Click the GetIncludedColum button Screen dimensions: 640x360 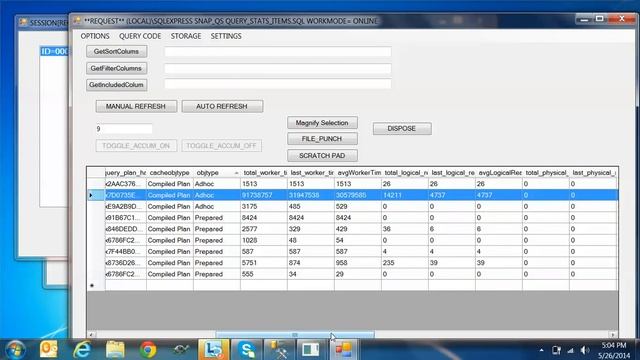point(117,85)
